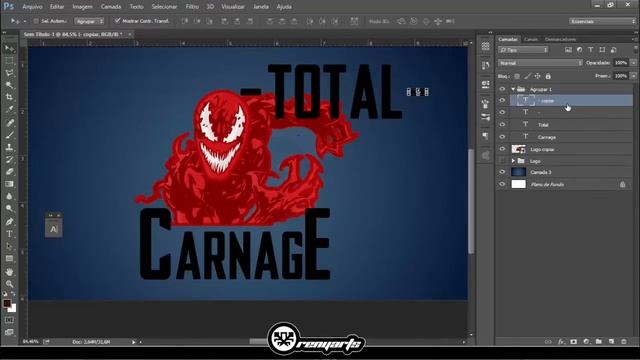Filter layers by smart object icon
The image size is (640, 360).
pyautogui.click(x=613, y=50)
